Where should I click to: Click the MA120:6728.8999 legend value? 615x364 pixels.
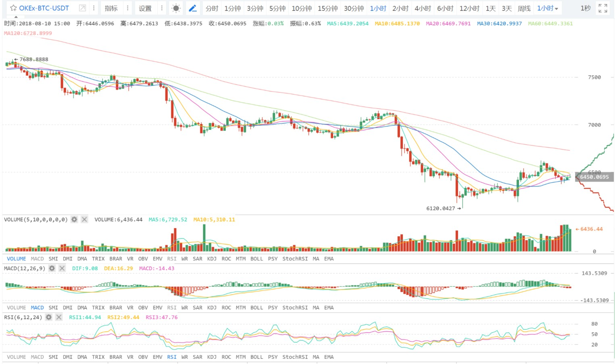(28, 33)
